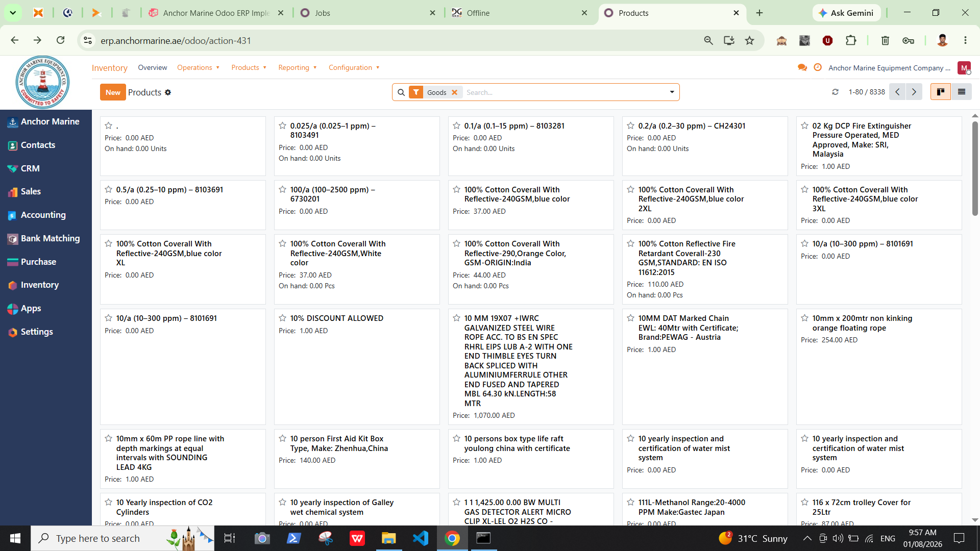Expand the Products menu dropdown
The width and height of the screenshot is (980, 551).
point(249,67)
